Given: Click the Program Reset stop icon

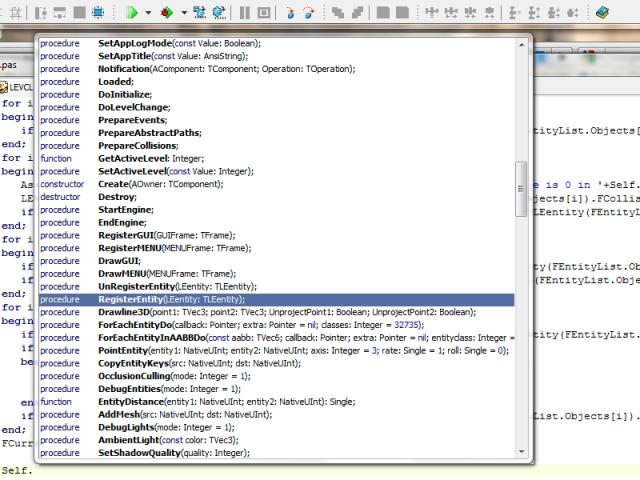Looking at the screenshot, I should point(264,12).
